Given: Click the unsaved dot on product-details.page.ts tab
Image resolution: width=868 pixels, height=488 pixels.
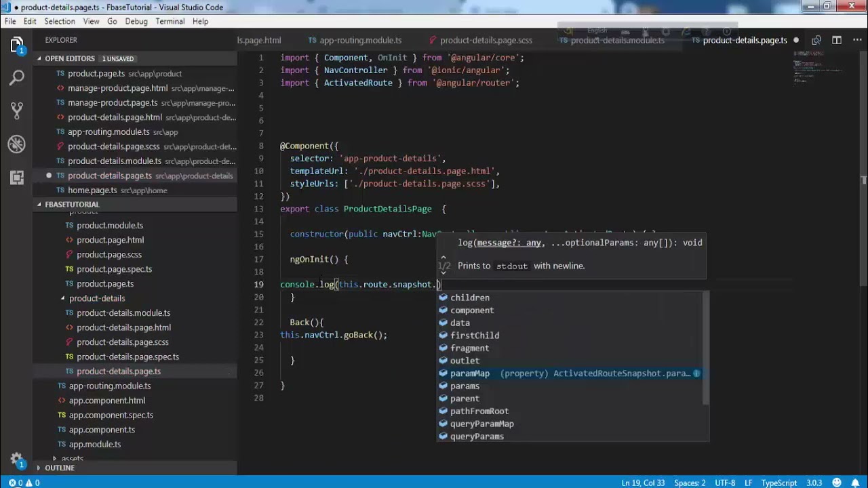Looking at the screenshot, I should (x=796, y=41).
